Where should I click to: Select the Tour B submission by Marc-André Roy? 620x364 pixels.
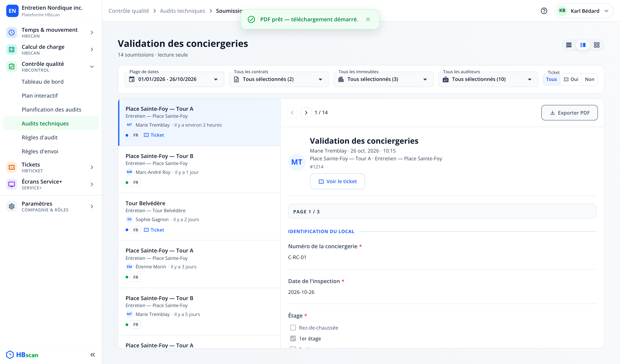pos(199,169)
